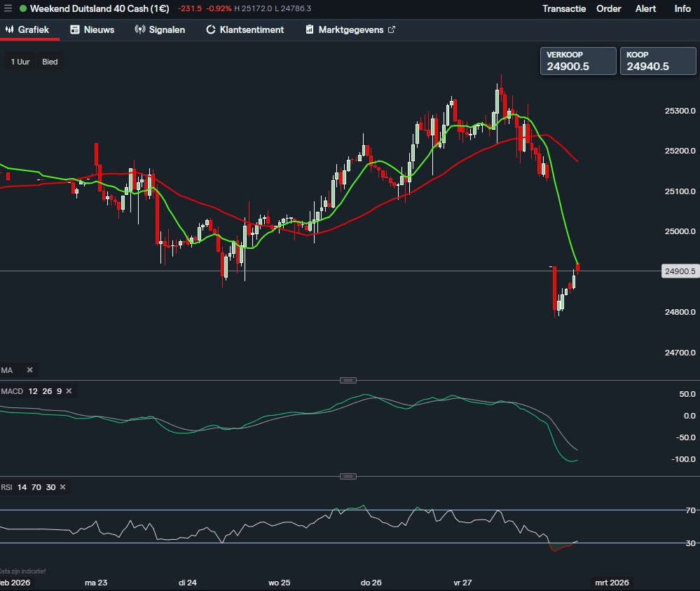The width and height of the screenshot is (700, 591).
Task: Open the Transactie menu
Action: (x=564, y=8)
